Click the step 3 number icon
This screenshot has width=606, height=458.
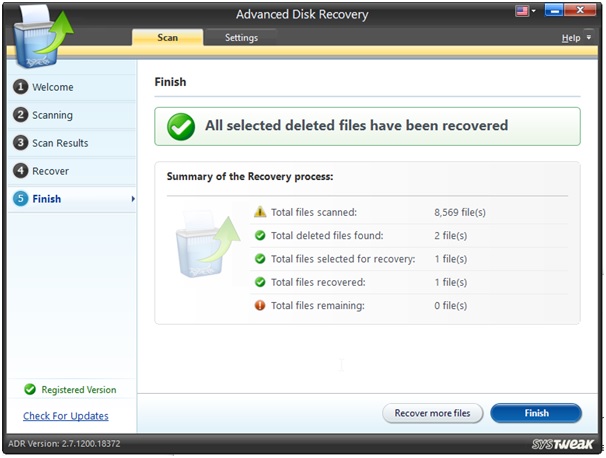point(20,143)
